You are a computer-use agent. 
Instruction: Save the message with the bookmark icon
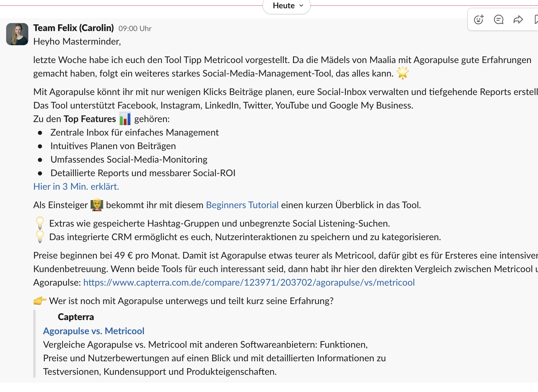536,20
